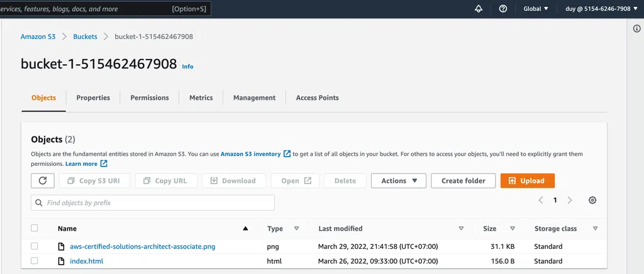The width and height of the screenshot is (644, 274).
Task: Click the Create folder button
Action: tap(464, 180)
